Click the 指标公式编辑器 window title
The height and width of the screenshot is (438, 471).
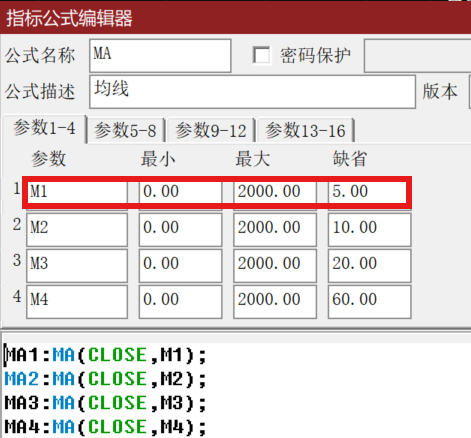click(x=69, y=18)
